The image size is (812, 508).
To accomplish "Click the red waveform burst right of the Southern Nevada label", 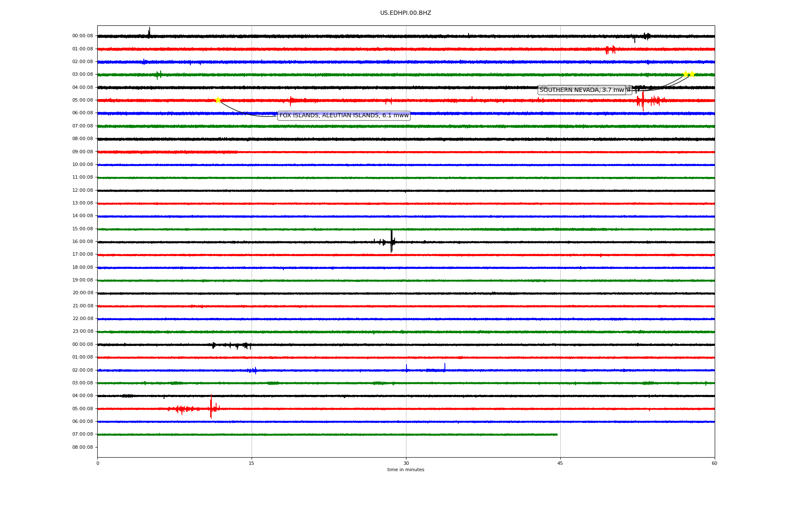I will click(643, 101).
